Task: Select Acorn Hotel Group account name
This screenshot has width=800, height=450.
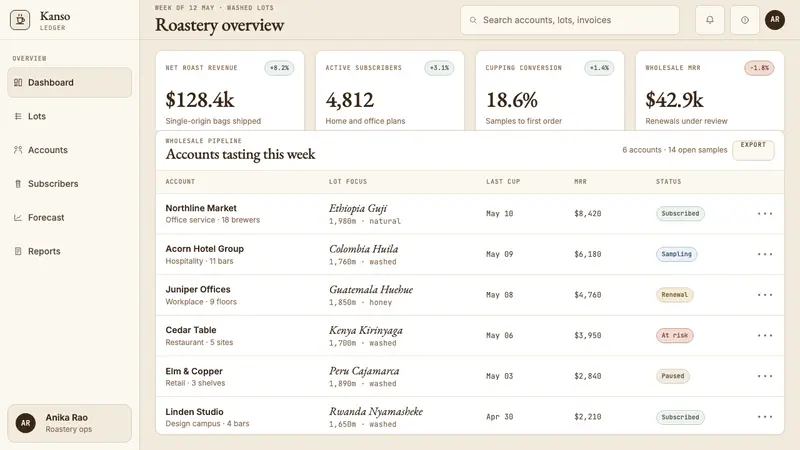Action: tap(205, 249)
